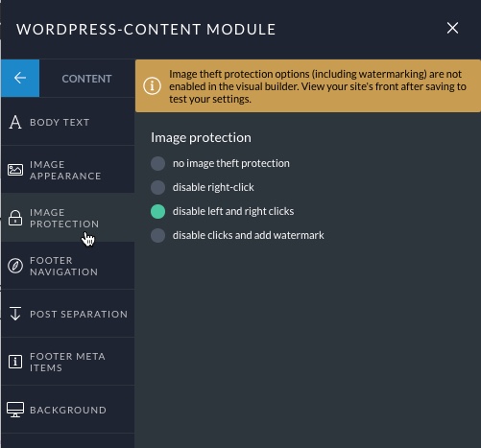Click the 'disable left and right clicks' label
Screen dimensions: 481x448
[x=233, y=212]
